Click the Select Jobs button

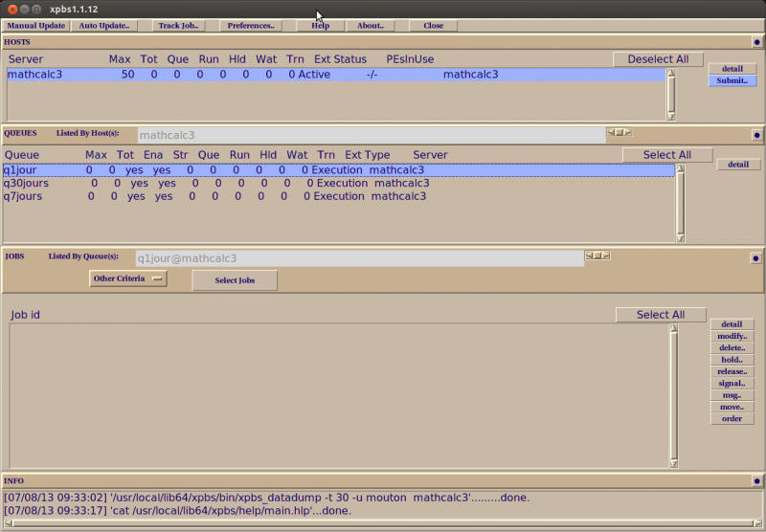[235, 280]
